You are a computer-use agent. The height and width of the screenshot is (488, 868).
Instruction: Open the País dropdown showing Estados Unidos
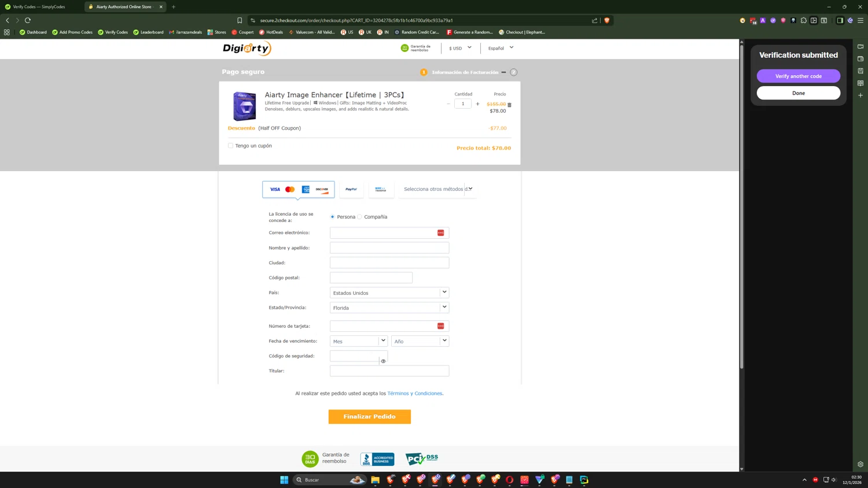389,293
